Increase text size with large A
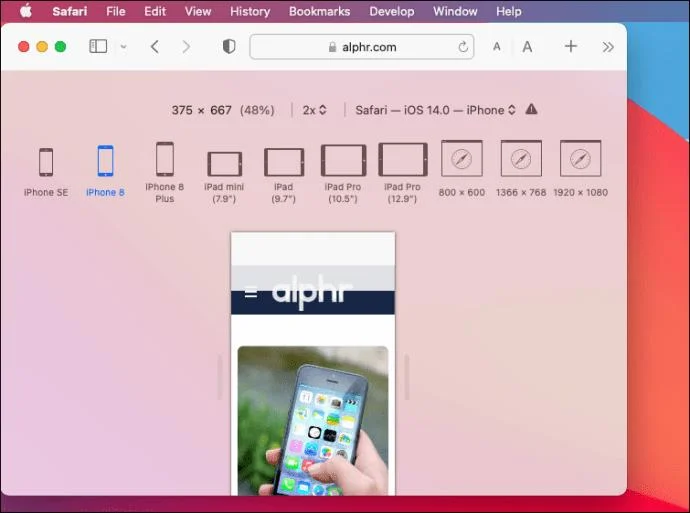Viewport: 690px width, 513px height. (x=527, y=47)
